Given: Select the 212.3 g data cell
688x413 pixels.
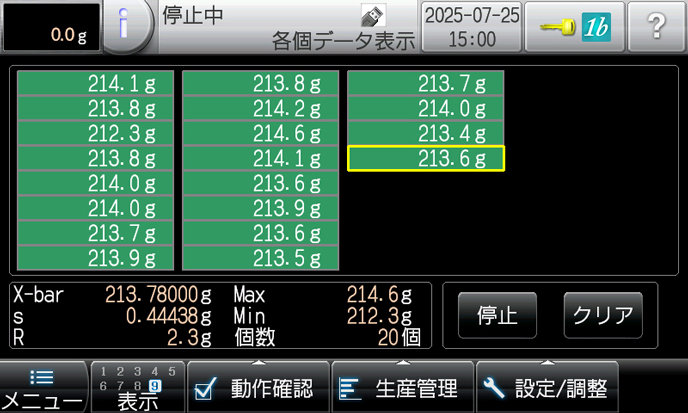Looking at the screenshot, I should click(x=95, y=133).
